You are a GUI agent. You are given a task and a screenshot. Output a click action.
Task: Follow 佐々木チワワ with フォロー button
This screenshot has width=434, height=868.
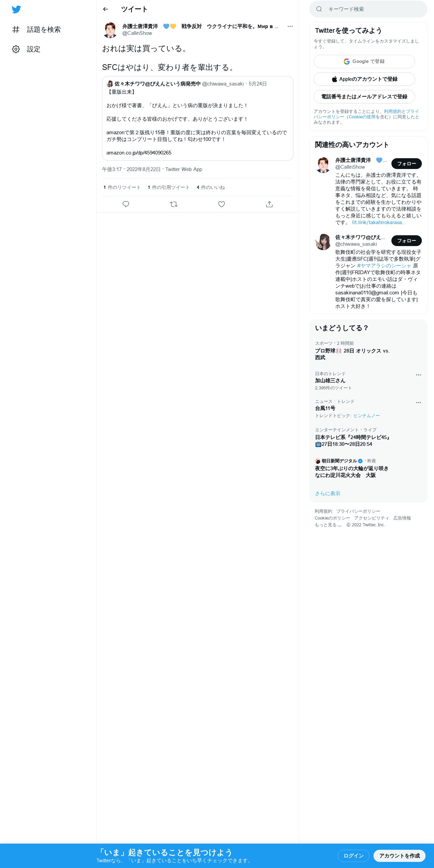407,241
